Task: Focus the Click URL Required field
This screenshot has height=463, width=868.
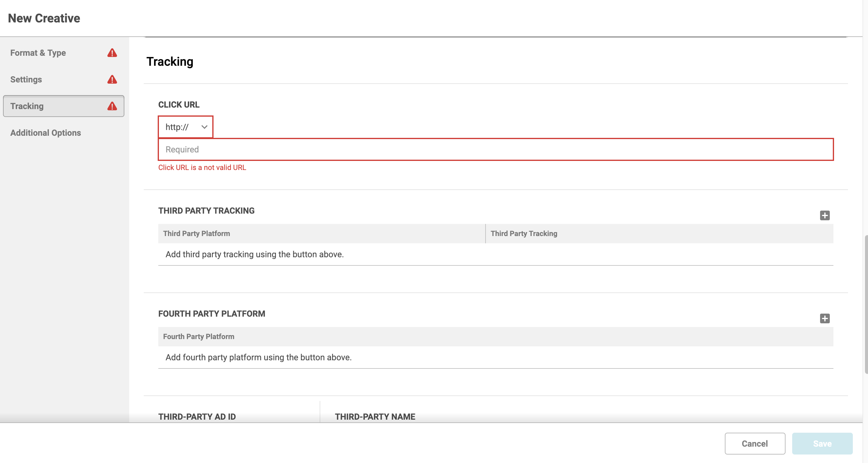Action: 496,149
